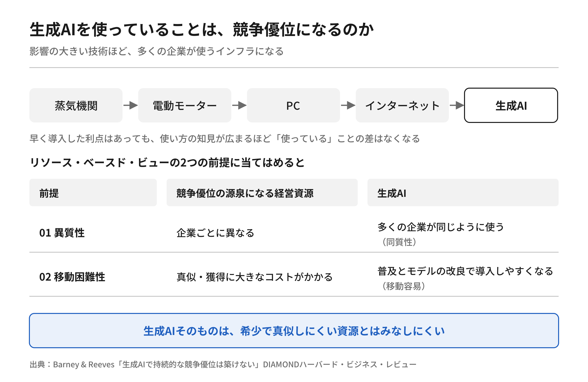Click the cell 真似・獲得に大きなコストがかかる

[x=255, y=277]
